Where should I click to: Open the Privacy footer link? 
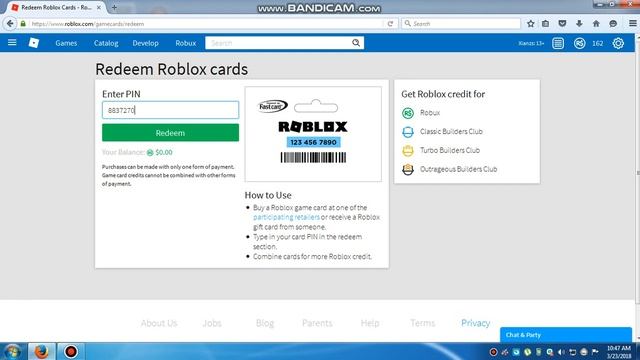[476, 323]
